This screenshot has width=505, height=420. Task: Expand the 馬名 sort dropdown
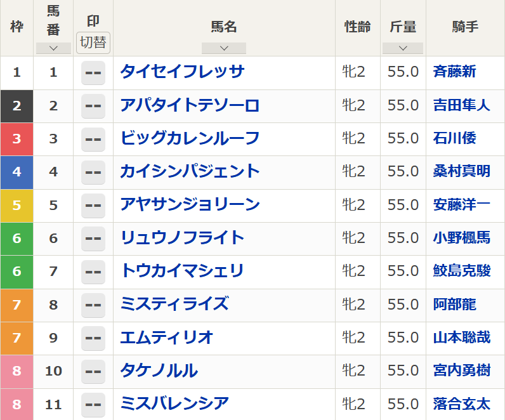(223, 48)
